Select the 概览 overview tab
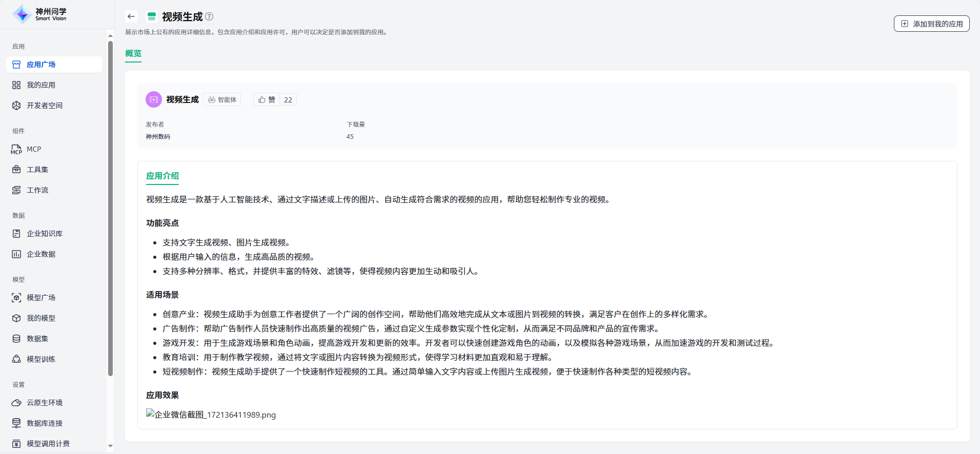This screenshot has width=980, height=454. click(133, 53)
